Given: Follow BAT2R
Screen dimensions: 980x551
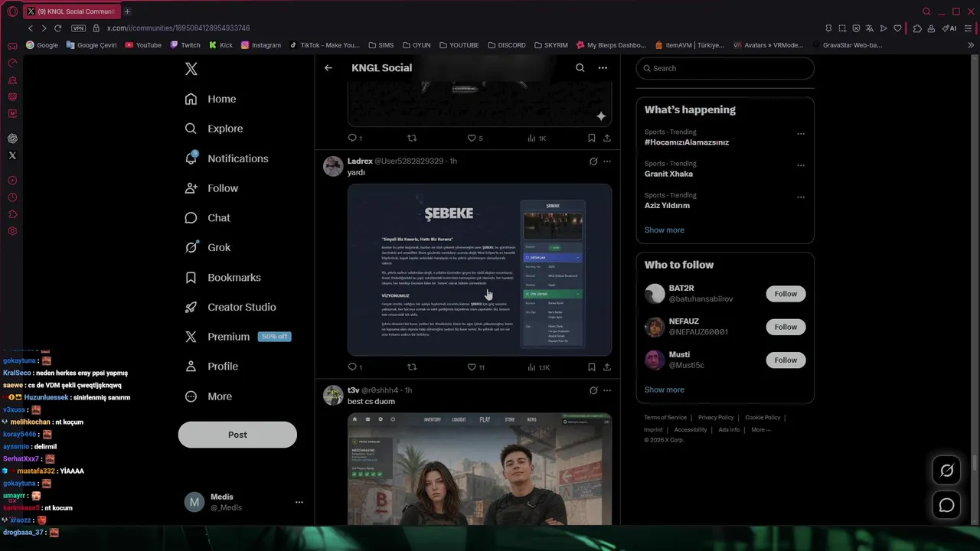Looking at the screenshot, I should click(x=786, y=294).
